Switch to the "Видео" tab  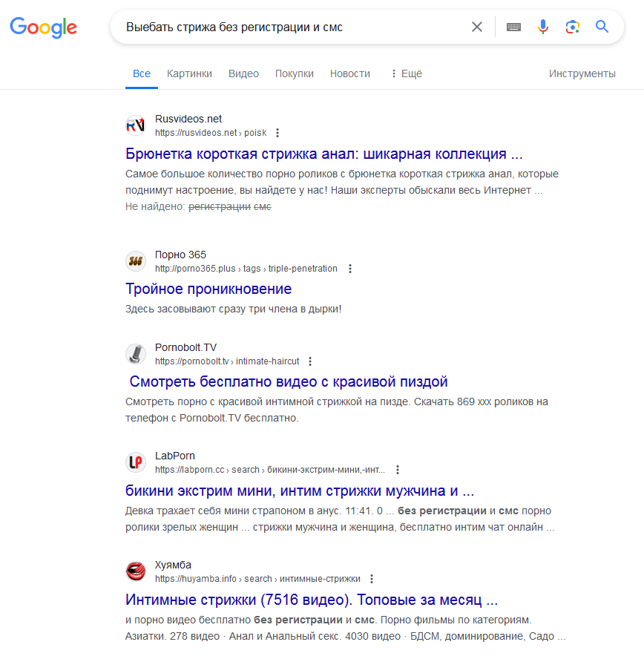[243, 73]
